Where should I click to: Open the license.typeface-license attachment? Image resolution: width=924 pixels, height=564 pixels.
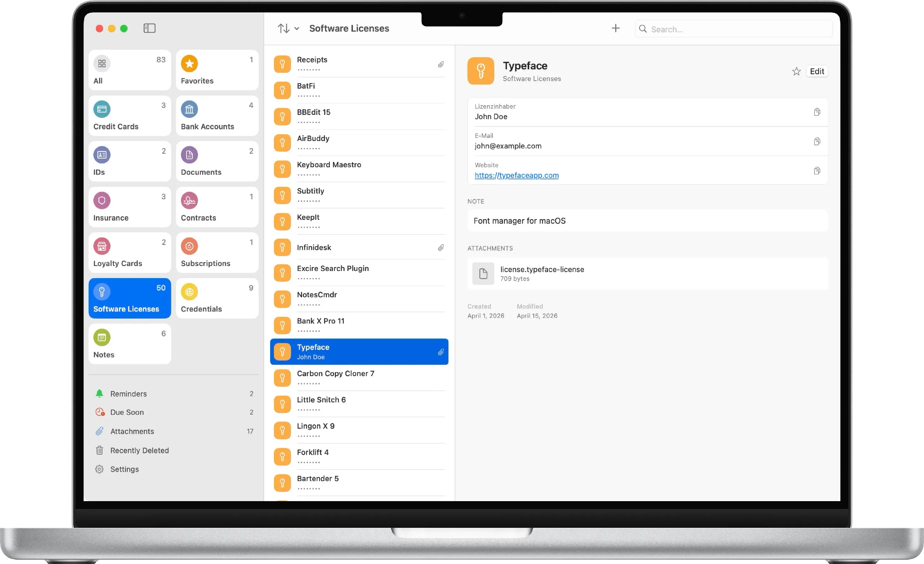pyautogui.click(x=648, y=273)
